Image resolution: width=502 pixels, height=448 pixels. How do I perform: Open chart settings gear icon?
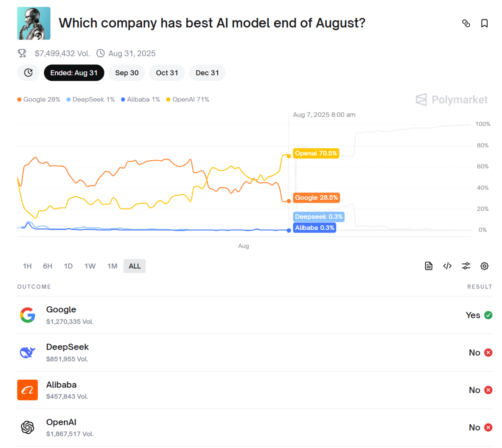tap(484, 266)
